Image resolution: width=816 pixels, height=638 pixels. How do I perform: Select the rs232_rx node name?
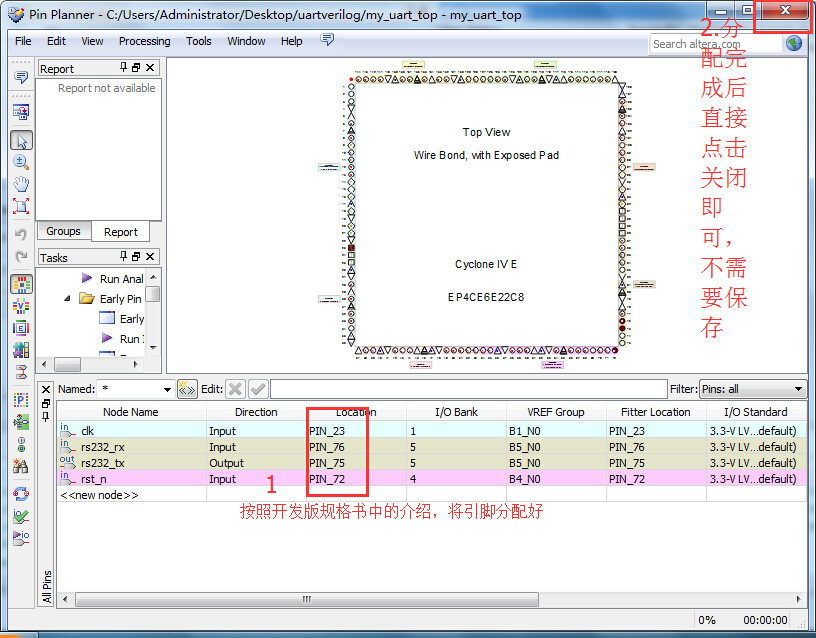(103, 447)
